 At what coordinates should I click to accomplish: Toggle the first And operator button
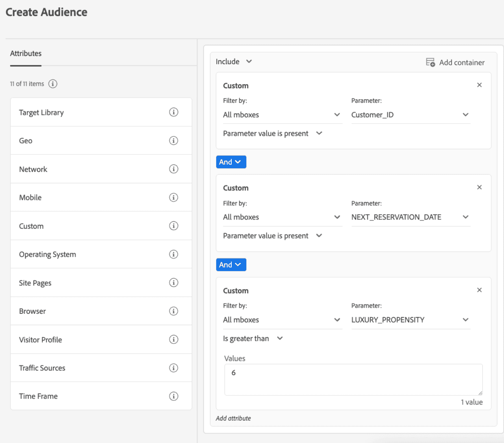coord(231,162)
